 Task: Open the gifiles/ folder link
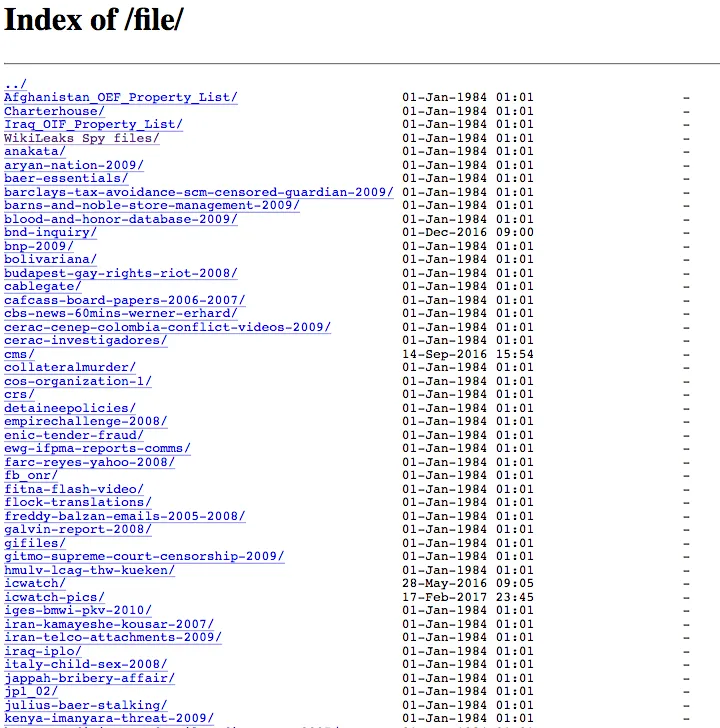[x=35, y=542]
